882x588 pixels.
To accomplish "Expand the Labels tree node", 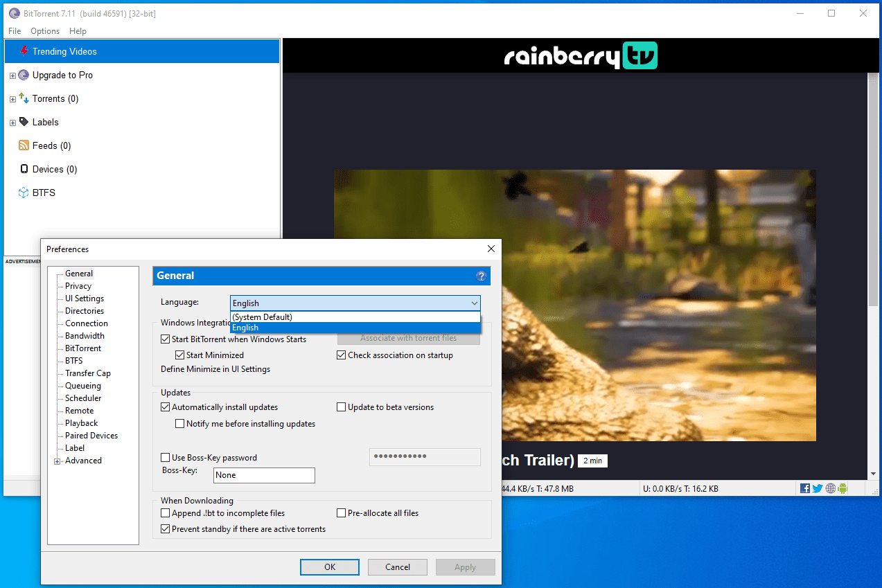I will [12, 123].
